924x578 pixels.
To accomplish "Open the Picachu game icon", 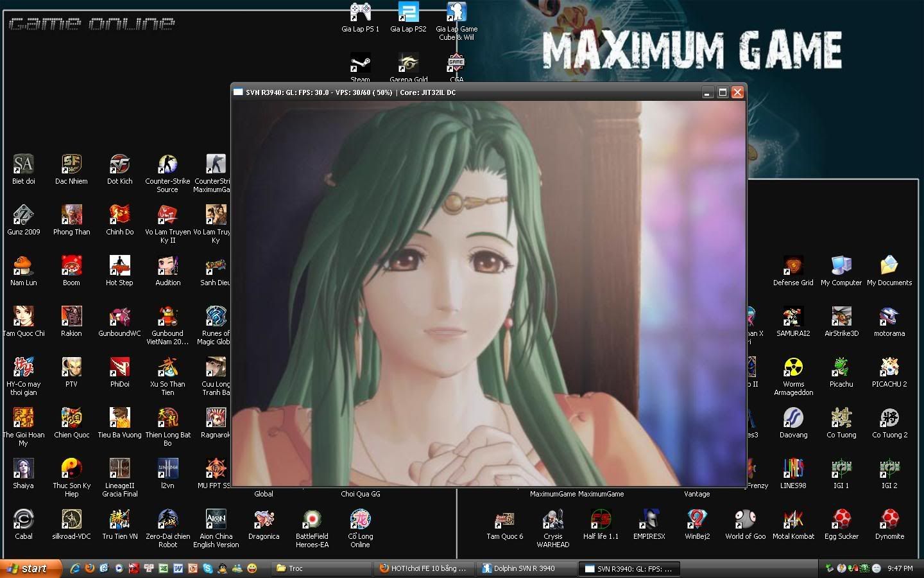I will (x=841, y=367).
